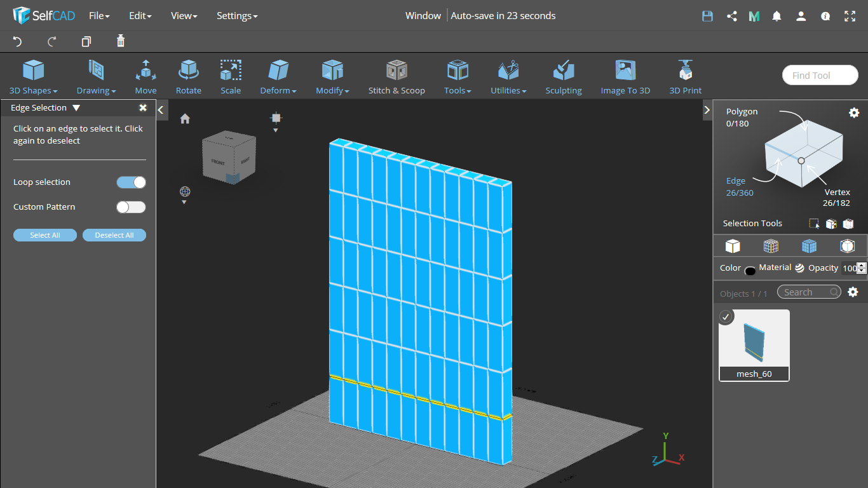Open the View menu
868x488 pixels.
click(184, 16)
